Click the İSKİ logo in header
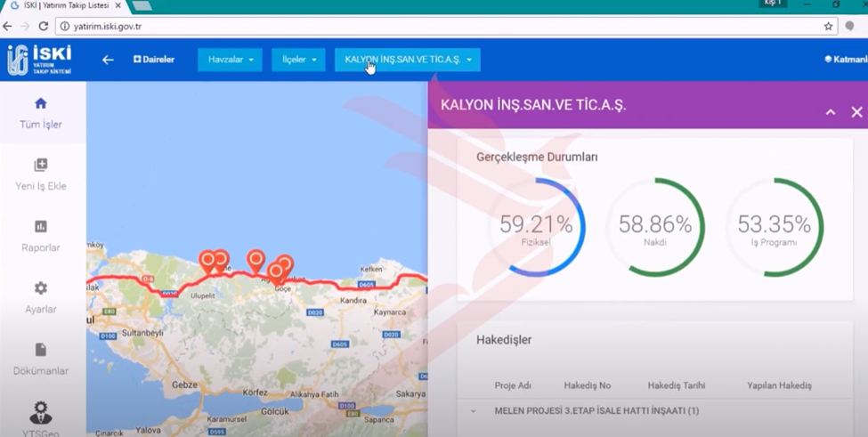Viewport: 868px width, 437px height. [x=39, y=60]
